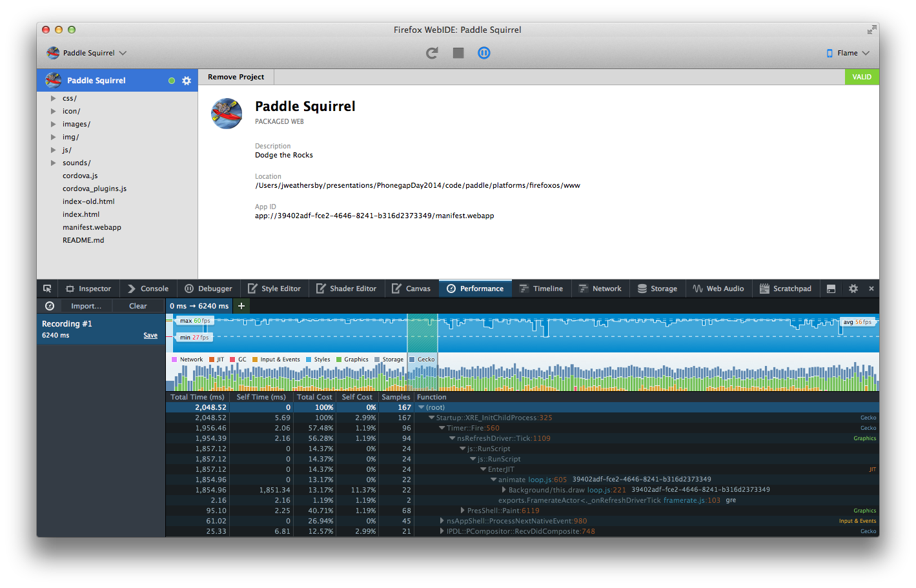Open the Paddle Squirrel project dropdown
916x588 pixels.
tap(87, 53)
